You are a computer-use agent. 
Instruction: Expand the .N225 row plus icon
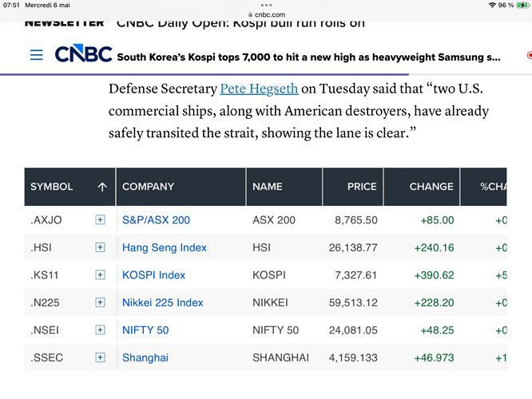(x=100, y=302)
